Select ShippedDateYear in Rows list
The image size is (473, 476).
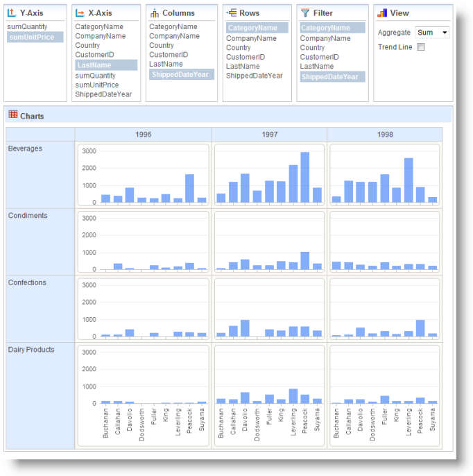[255, 76]
